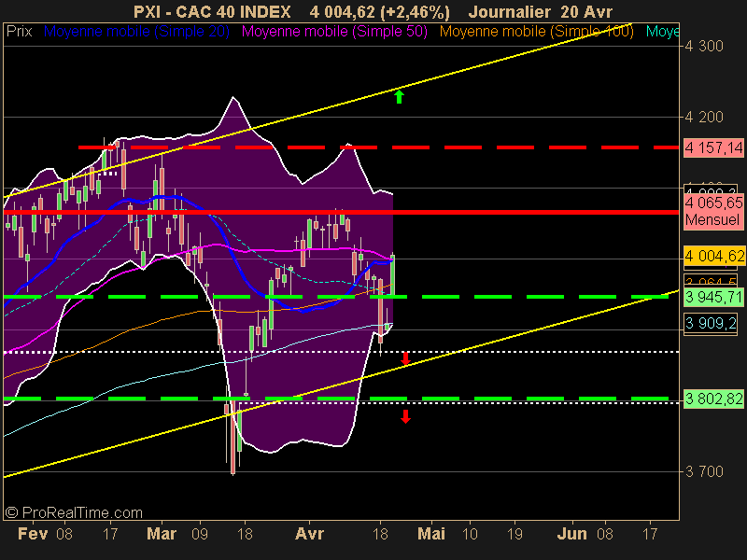Click the '10' date tick after Mai
This screenshot has width=747, height=560.
tap(470, 534)
